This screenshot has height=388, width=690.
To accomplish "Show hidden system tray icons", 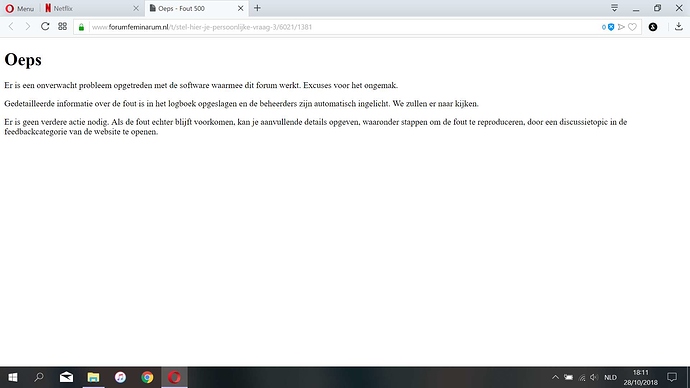I will tap(555, 377).
